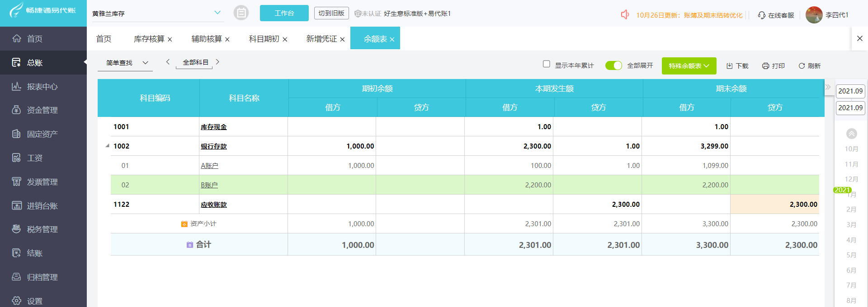Open 进销台账 in the sidebar
Viewport: 868px width, 307px height.
coord(43,206)
